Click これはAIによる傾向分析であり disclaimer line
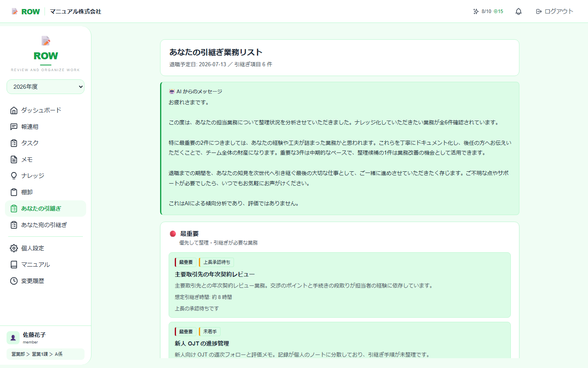Image resolution: width=588 pixels, height=368 pixels. (x=234, y=203)
